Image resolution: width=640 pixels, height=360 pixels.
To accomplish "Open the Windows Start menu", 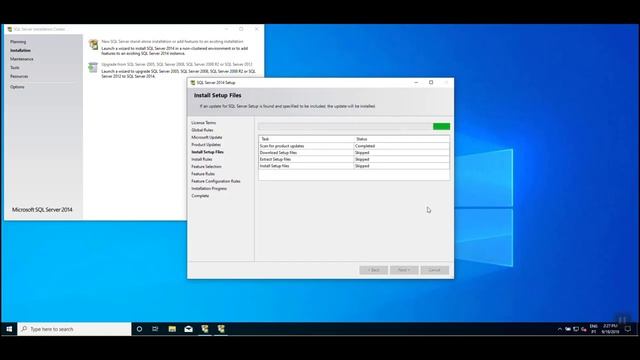I will 9,329.
